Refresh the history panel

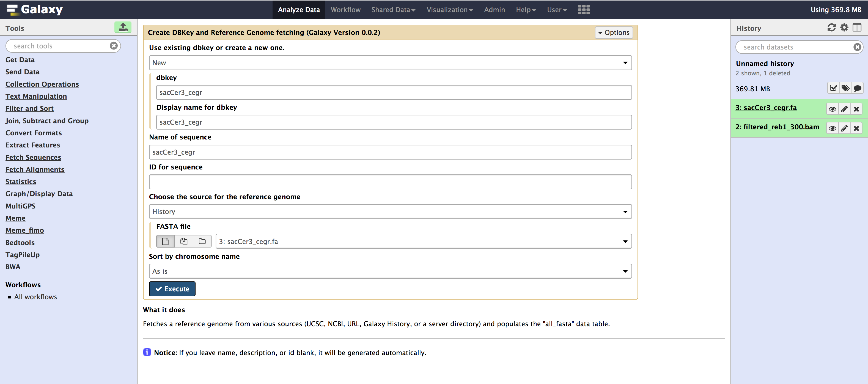(831, 28)
